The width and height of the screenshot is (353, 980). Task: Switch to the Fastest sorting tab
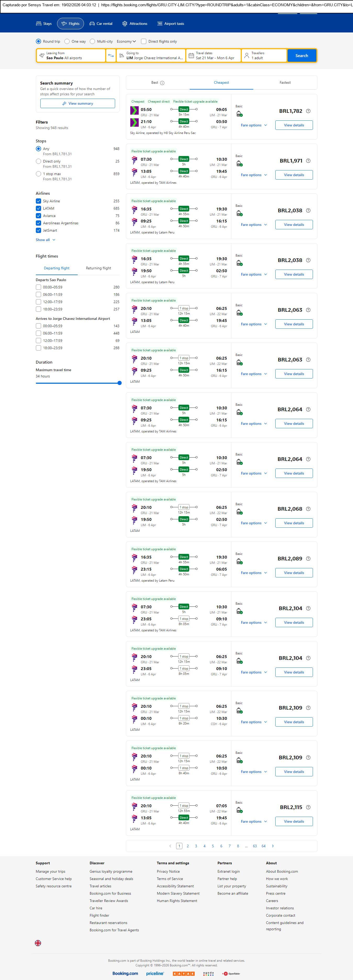coord(285,82)
